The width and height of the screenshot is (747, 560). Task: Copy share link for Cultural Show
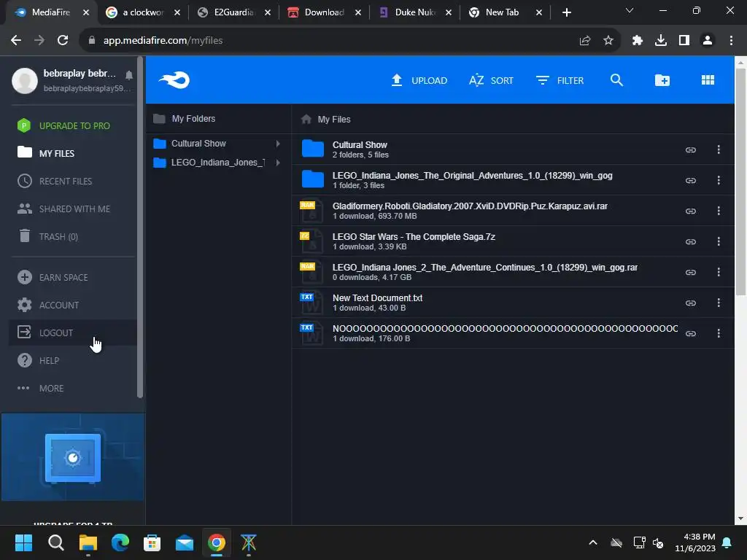coord(690,149)
